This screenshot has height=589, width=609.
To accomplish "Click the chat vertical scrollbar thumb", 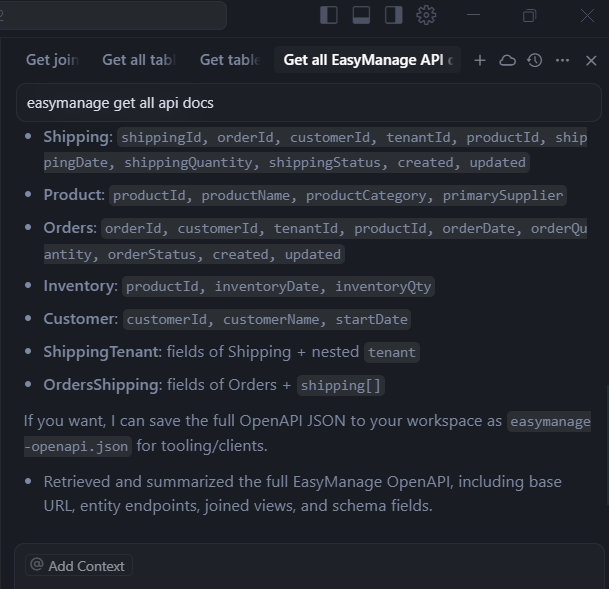I will (x=607, y=444).
